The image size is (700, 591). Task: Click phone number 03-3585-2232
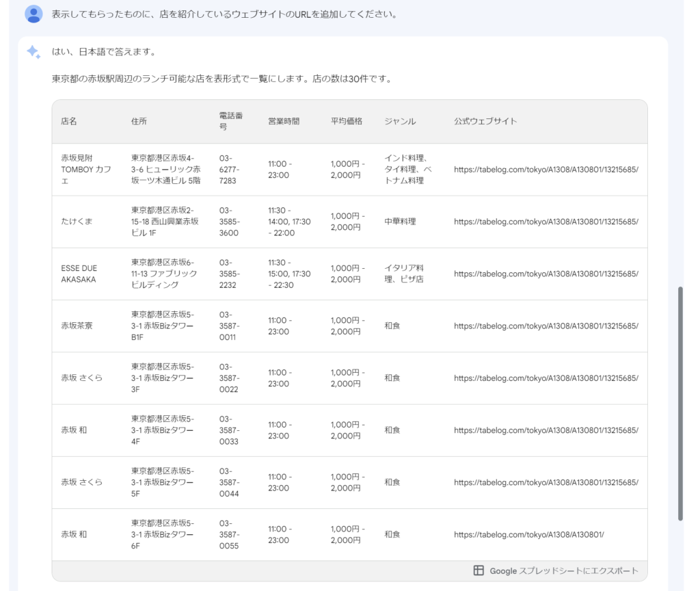pos(230,274)
